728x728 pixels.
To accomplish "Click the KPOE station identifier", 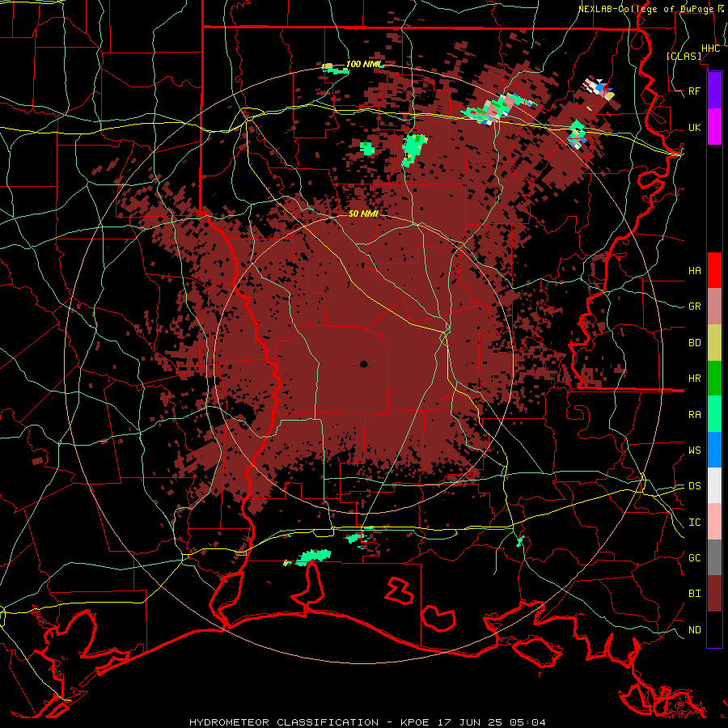I will click(x=414, y=722).
